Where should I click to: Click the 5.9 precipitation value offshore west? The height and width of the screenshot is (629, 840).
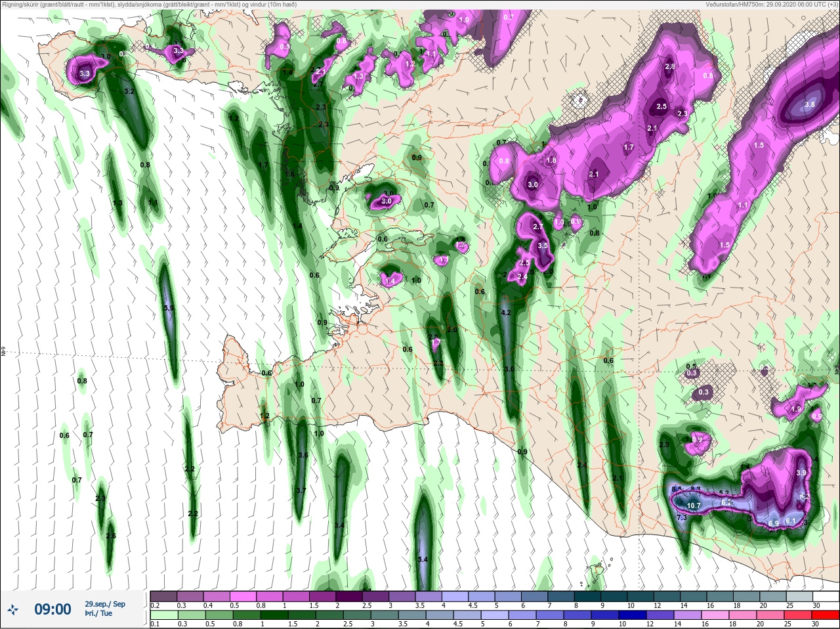point(169,308)
